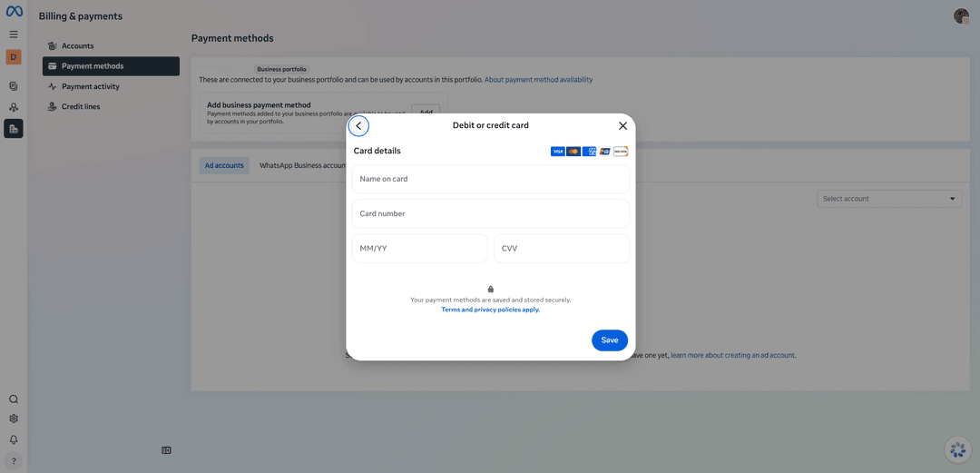This screenshot has width=980, height=473.
Task: Focus the MM/YY expiry field
Action: tap(420, 249)
